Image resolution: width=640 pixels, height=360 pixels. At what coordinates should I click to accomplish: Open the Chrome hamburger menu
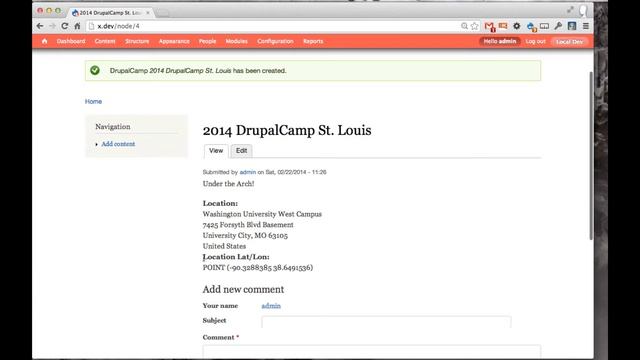(x=586, y=26)
